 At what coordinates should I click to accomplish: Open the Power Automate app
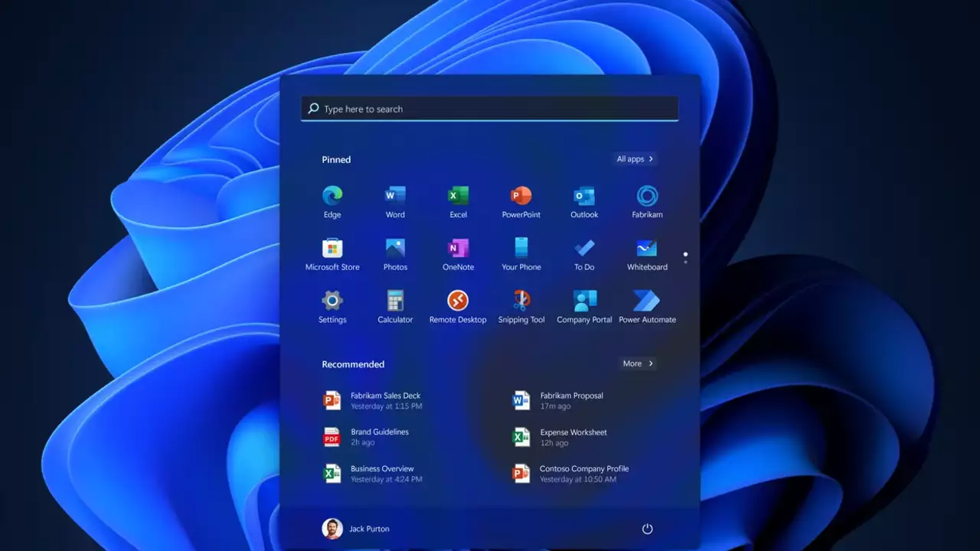point(647,301)
